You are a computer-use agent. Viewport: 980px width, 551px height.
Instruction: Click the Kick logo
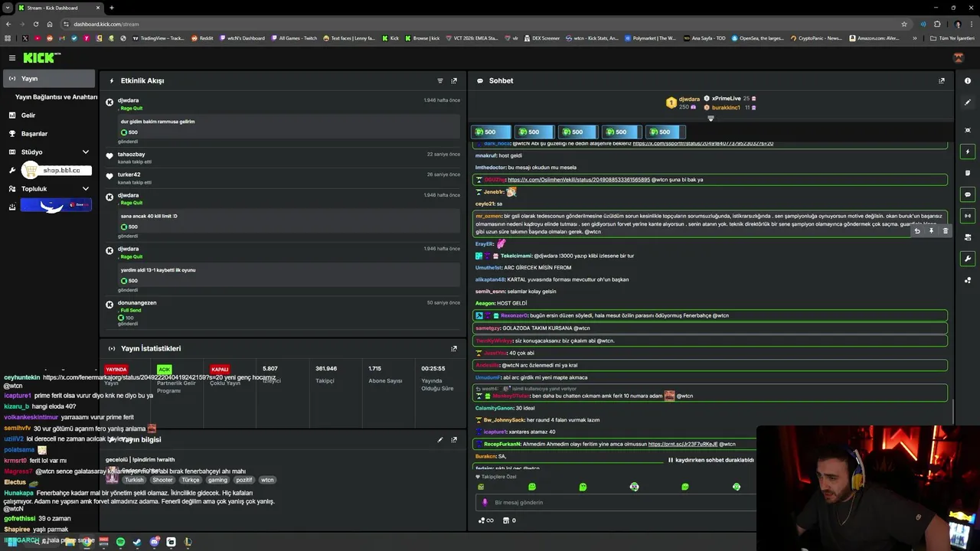[41, 57]
